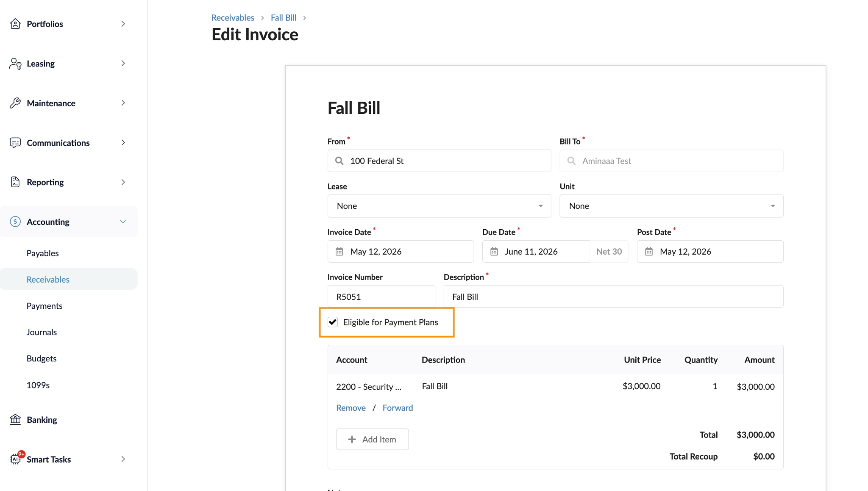Image resolution: width=868 pixels, height=491 pixels.
Task: Click the Post Date calendar icon
Action: tap(649, 252)
